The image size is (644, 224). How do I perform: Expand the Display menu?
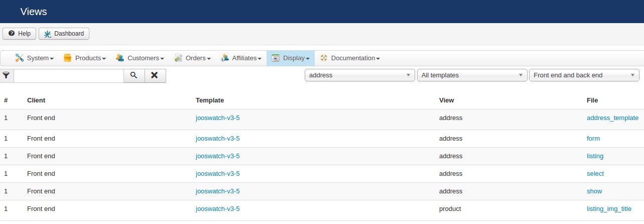[290, 58]
